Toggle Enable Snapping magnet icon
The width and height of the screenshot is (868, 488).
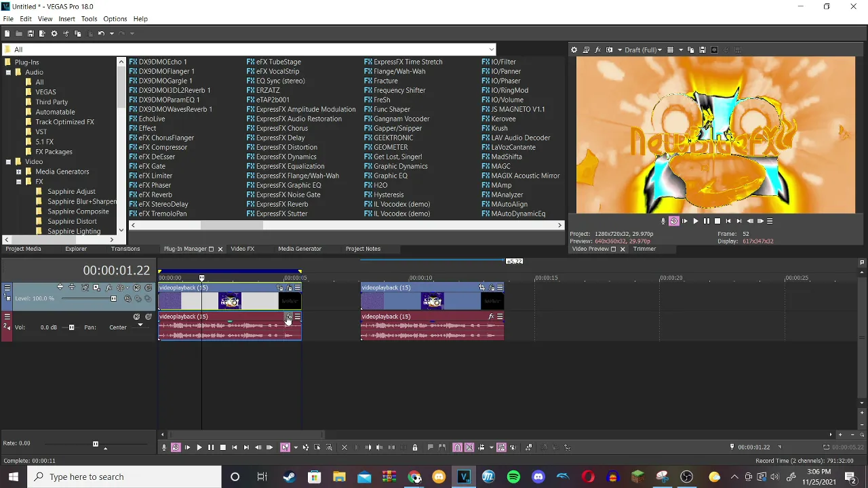[457, 447]
